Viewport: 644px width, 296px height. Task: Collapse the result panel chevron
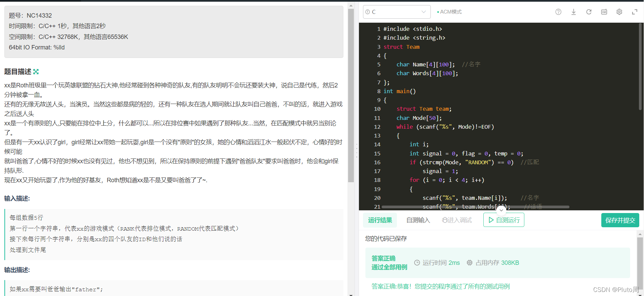click(x=501, y=210)
